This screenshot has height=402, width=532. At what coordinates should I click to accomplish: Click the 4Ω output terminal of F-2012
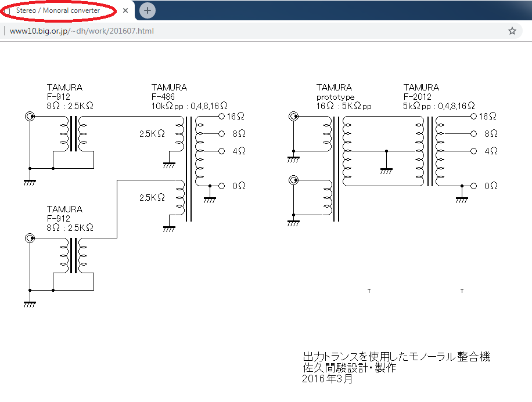coord(474,151)
